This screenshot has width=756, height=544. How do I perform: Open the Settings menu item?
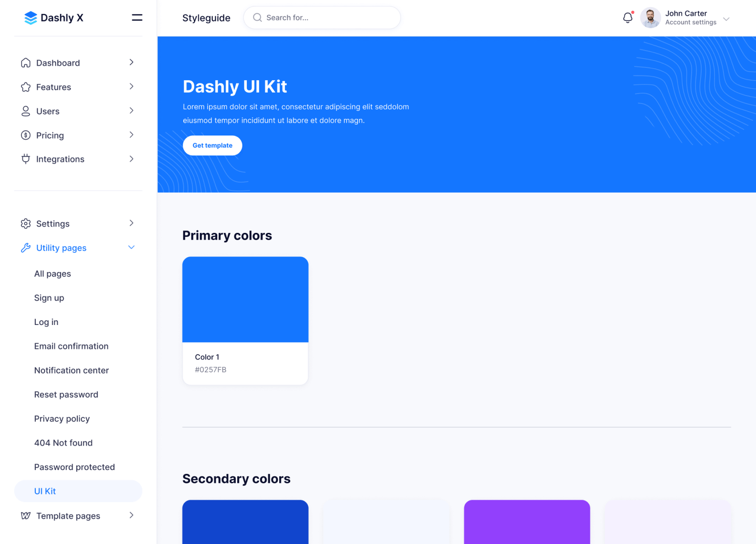tap(78, 223)
